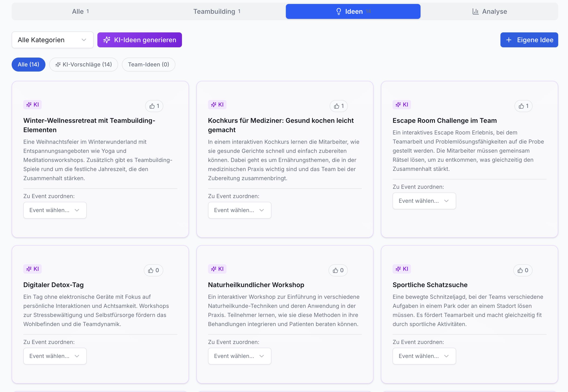Open event dropdown for Sportliche Schatzsuche
This screenshot has height=392, width=568.
point(424,356)
